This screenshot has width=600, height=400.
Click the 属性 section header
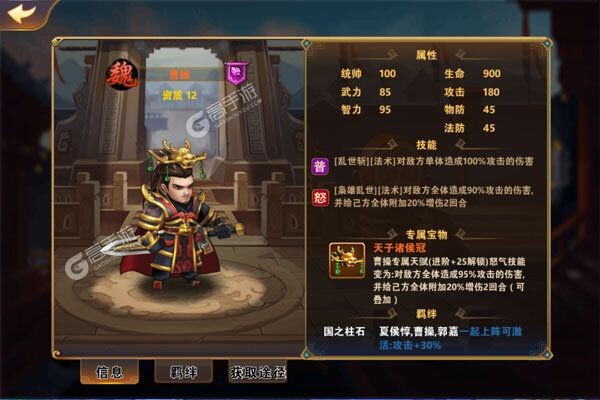426,55
